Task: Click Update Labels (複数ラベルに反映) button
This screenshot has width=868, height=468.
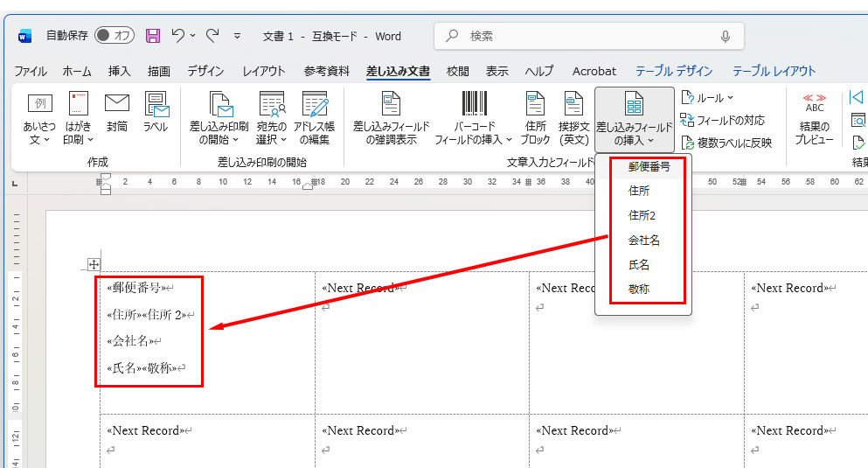Action: [x=726, y=143]
